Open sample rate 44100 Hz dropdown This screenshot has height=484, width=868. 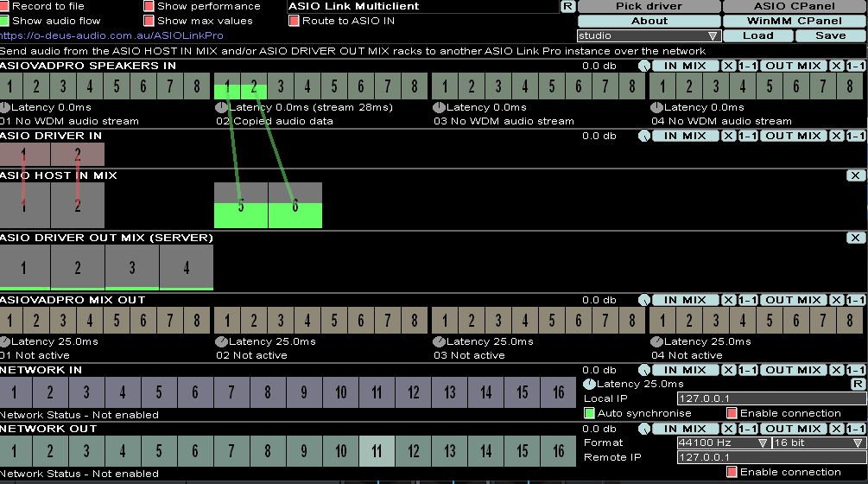pos(724,443)
